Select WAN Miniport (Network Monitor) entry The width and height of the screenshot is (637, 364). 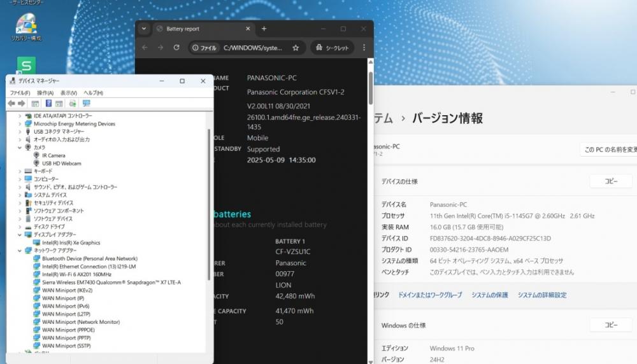click(81, 322)
